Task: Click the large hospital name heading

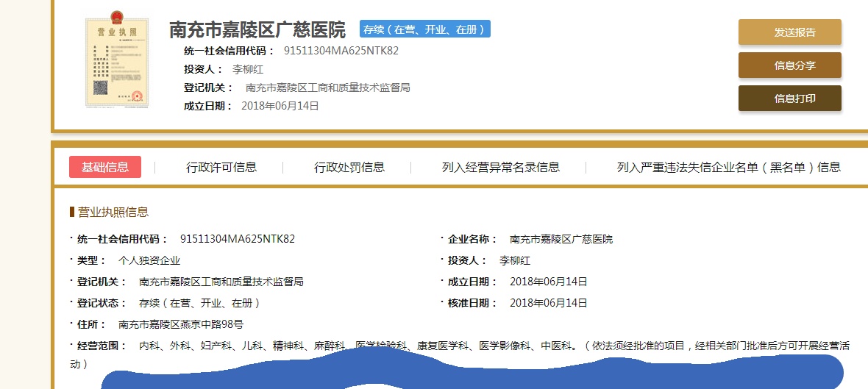Action: point(257,30)
